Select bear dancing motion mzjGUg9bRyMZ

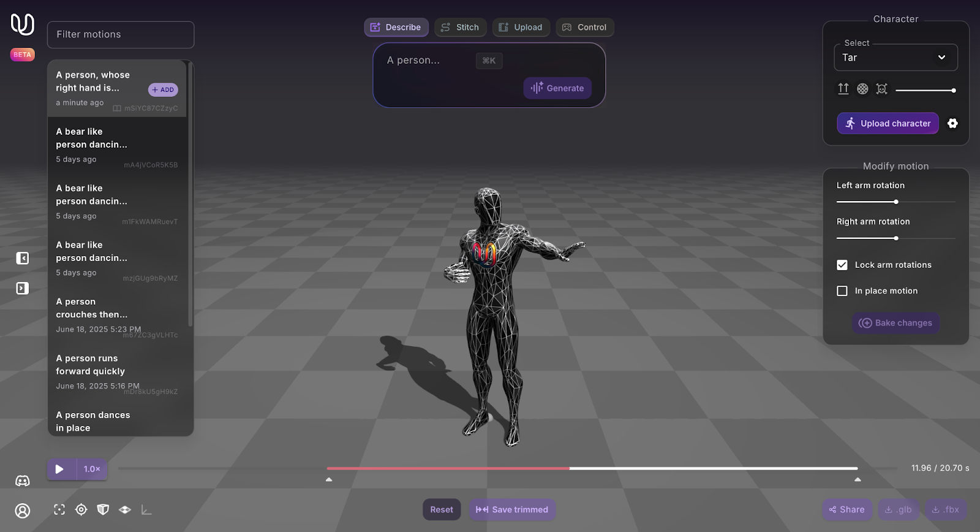click(117, 259)
